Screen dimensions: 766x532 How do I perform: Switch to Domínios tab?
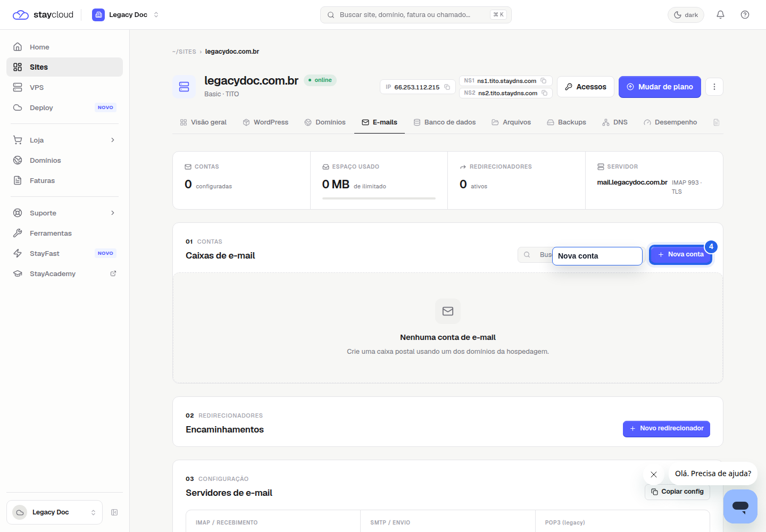(x=325, y=122)
